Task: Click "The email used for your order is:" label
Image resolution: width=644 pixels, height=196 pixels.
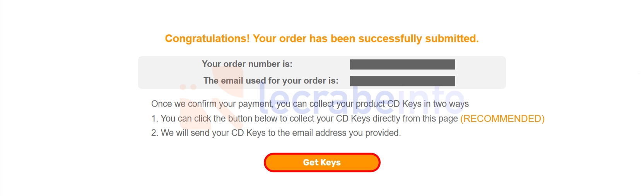Action: [271, 81]
